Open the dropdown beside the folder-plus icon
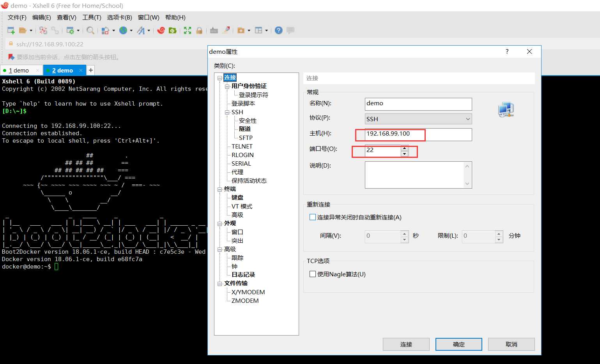The height and width of the screenshot is (364, 600). [249, 30]
